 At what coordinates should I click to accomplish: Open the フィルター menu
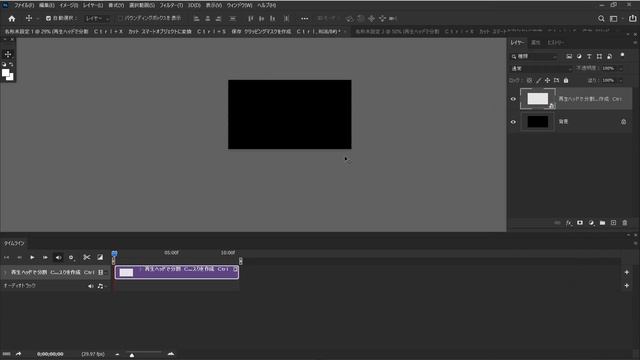pos(171,5)
